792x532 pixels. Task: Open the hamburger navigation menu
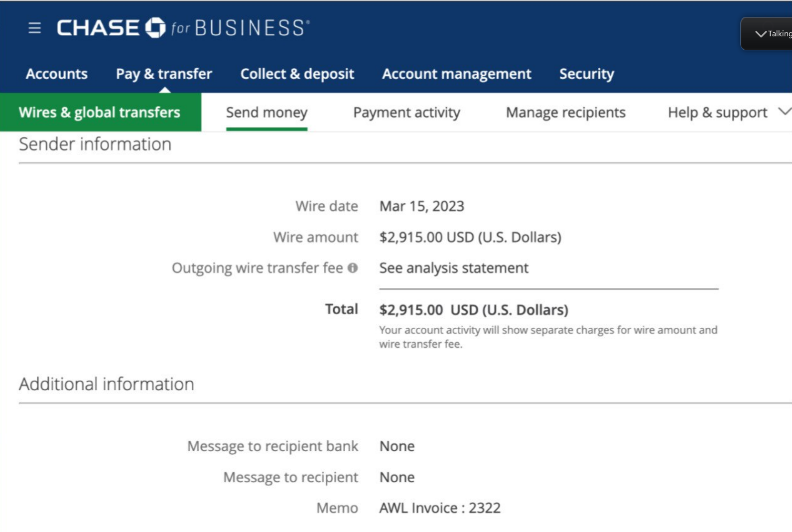(x=34, y=28)
